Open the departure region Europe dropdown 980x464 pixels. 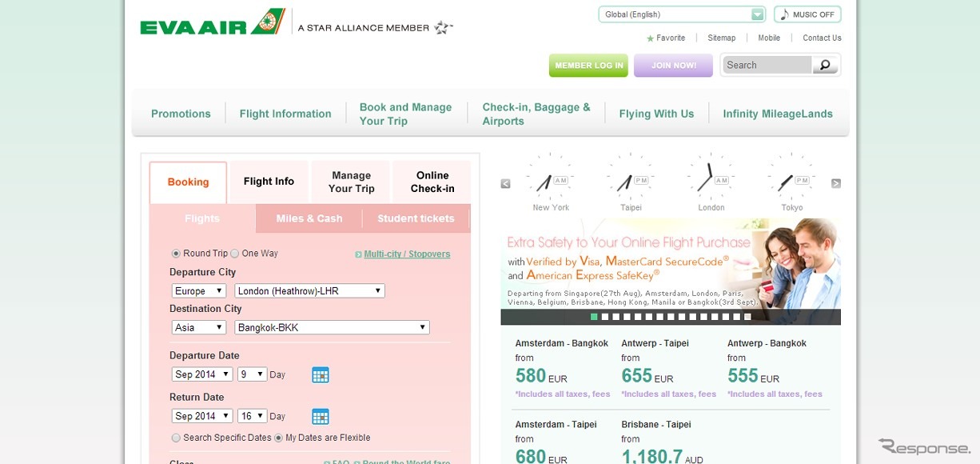click(199, 290)
